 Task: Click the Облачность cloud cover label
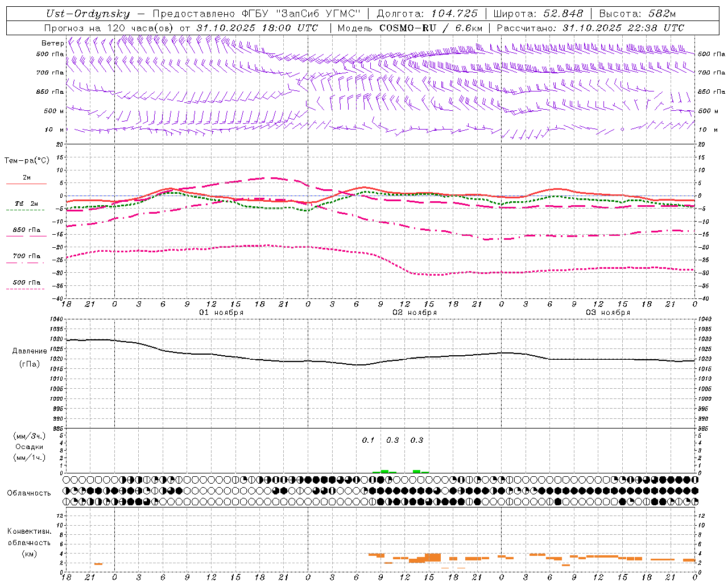(x=29, y=493)
